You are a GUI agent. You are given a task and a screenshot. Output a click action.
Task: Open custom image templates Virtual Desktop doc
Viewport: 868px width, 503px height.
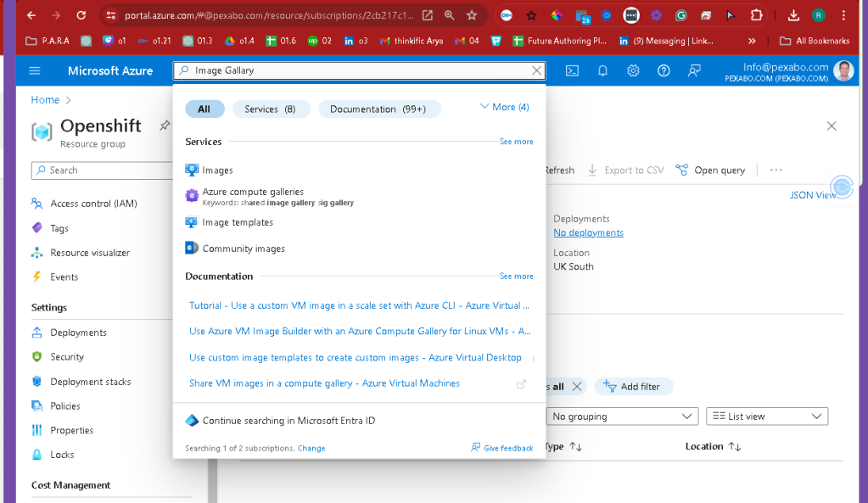[356, 357]
